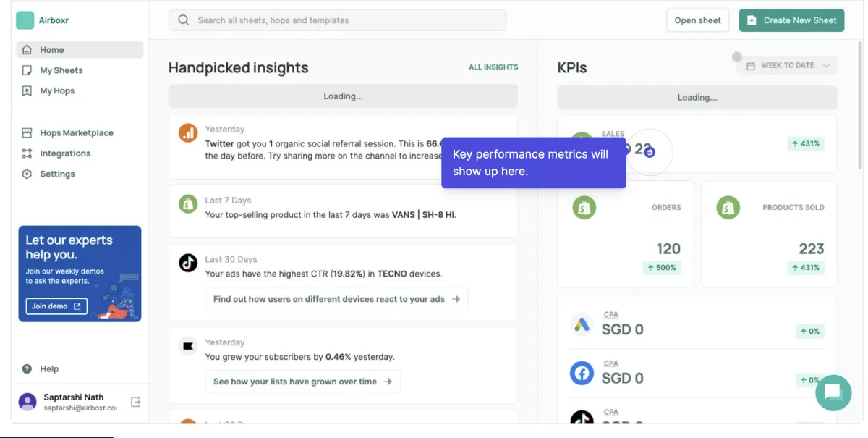Open Hops Marketplace from sidebar

pyautogui.click(x=76, y=133)
